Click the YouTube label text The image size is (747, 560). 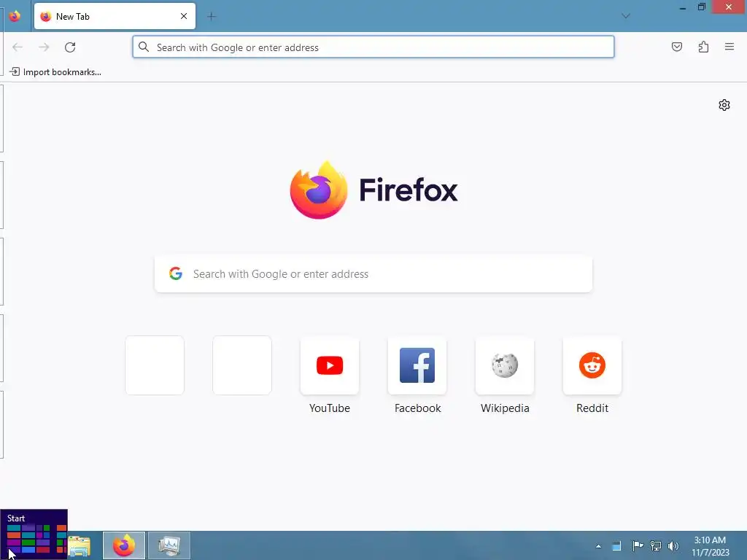[x=330, y=408]
